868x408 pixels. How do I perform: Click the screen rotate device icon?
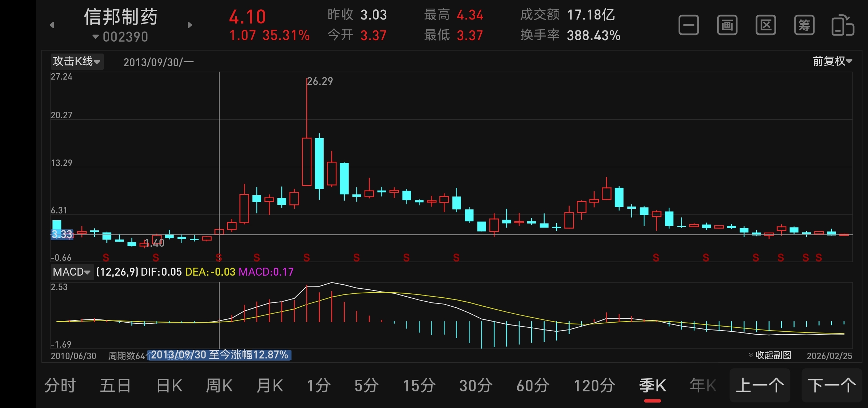pos(843,25)
